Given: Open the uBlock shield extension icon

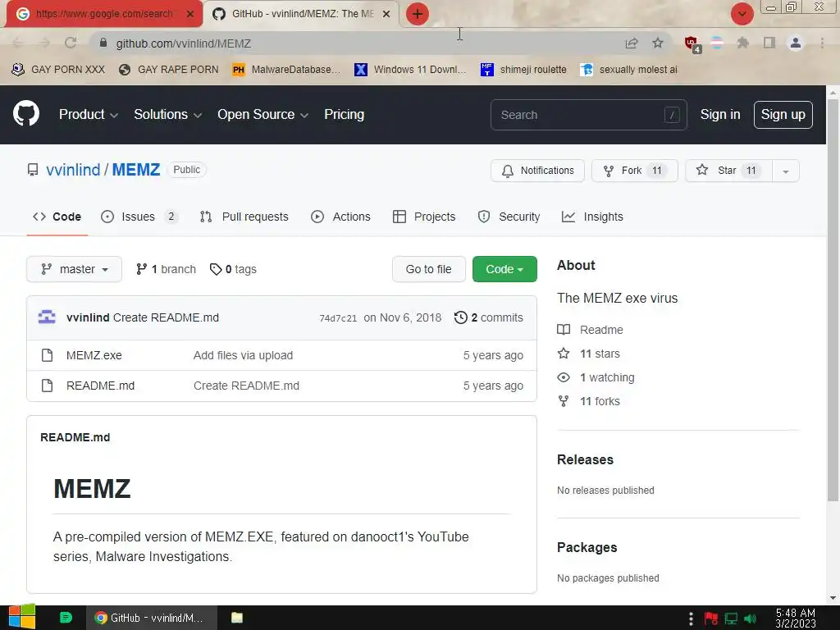Looking at the screenshot, I should coord(692,43).
